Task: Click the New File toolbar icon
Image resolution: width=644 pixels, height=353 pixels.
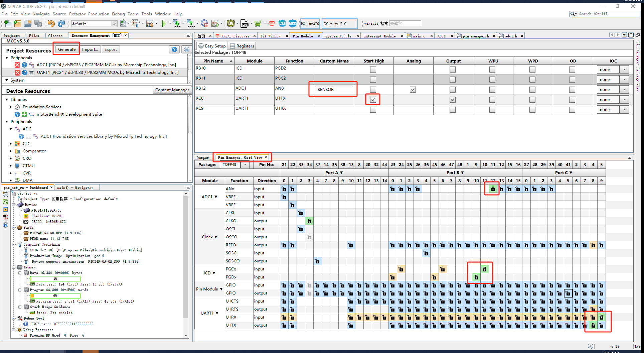Action: tap(8, 23)
